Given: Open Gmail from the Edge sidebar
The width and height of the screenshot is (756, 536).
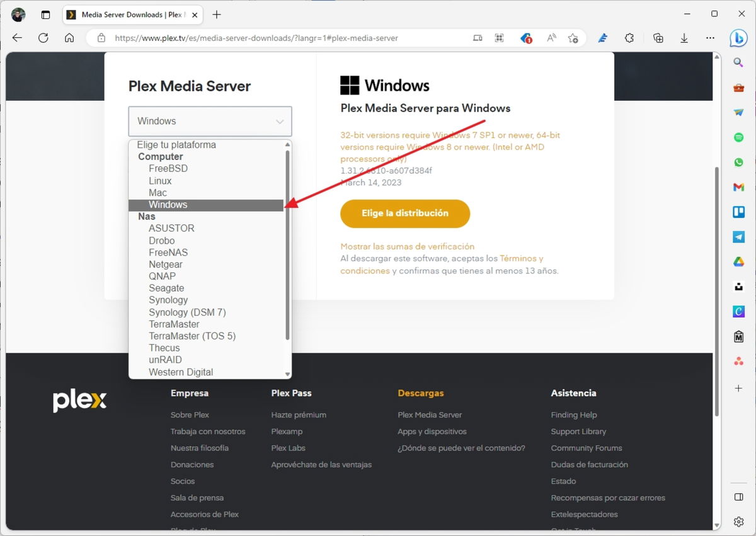Looking at the screenshot, I should (x=738, y=187).
